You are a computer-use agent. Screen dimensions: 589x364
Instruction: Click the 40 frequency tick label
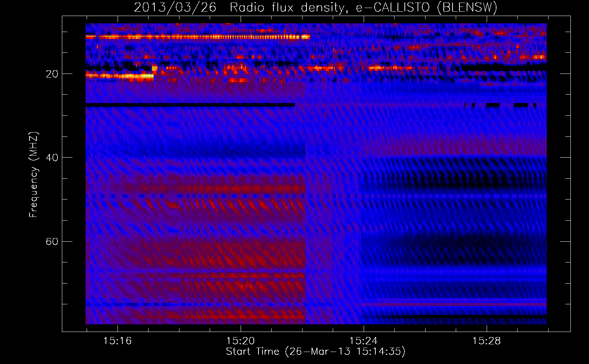(52, 158)
